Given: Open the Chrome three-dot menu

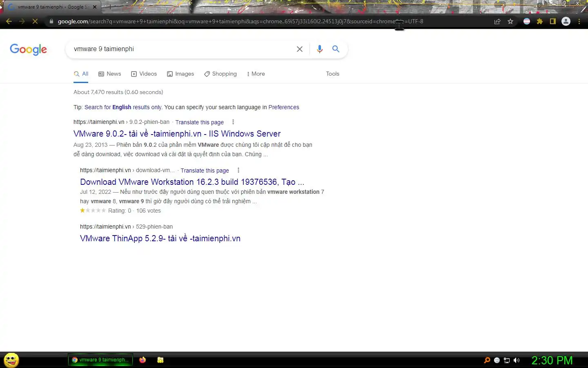Looking at the screenshot, I should click(x=579, y=21).
